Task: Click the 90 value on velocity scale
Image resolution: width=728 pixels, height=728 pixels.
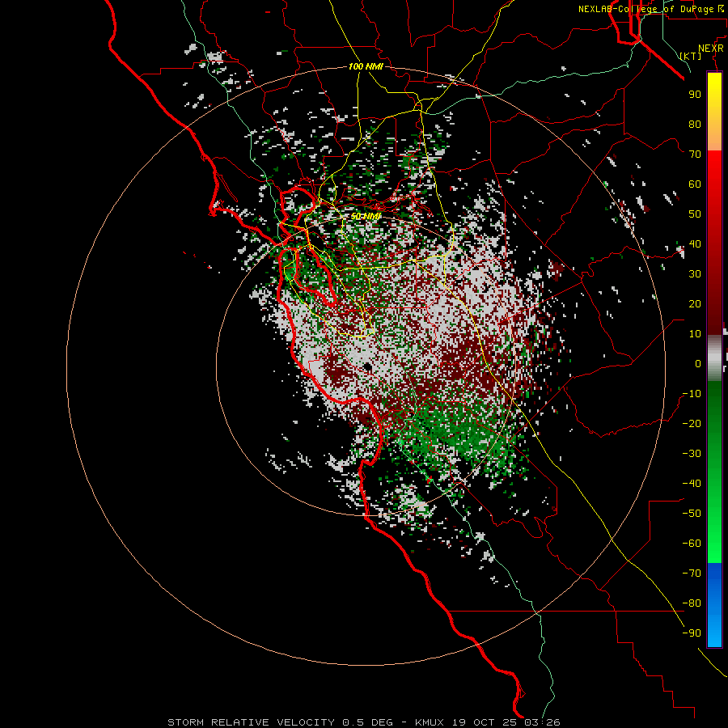Action: (695, 95)
